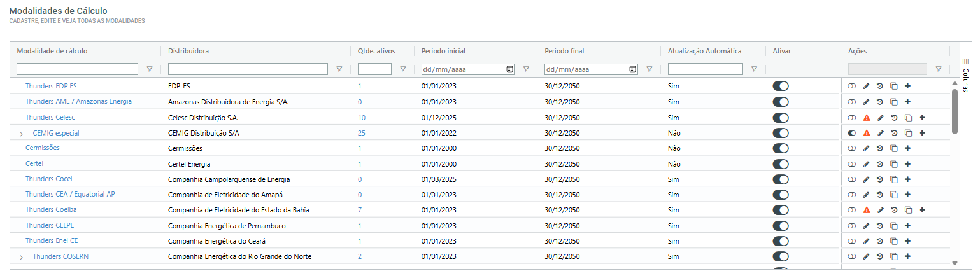Click the plus icon in the Cermissões row
This screenshot has width=980, height=278.
click(907, 148)
